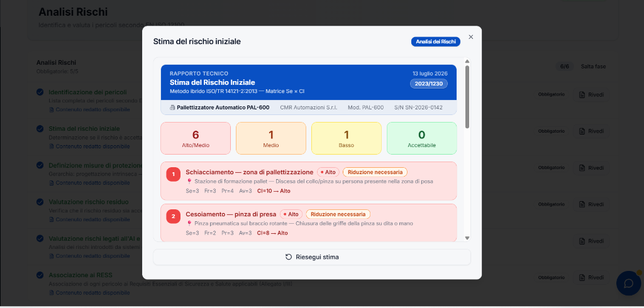Image resolution: width=644 pixels, height=308 pixels.
Task: Toggle the Definizione misure di protezione check mark
Action: tap(40, 165)
